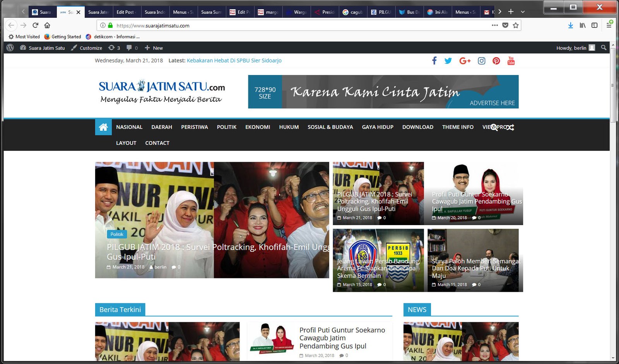619x364 pixels.
Task: Open the Arema FC Persib article thumbnail
Action: 378,260
